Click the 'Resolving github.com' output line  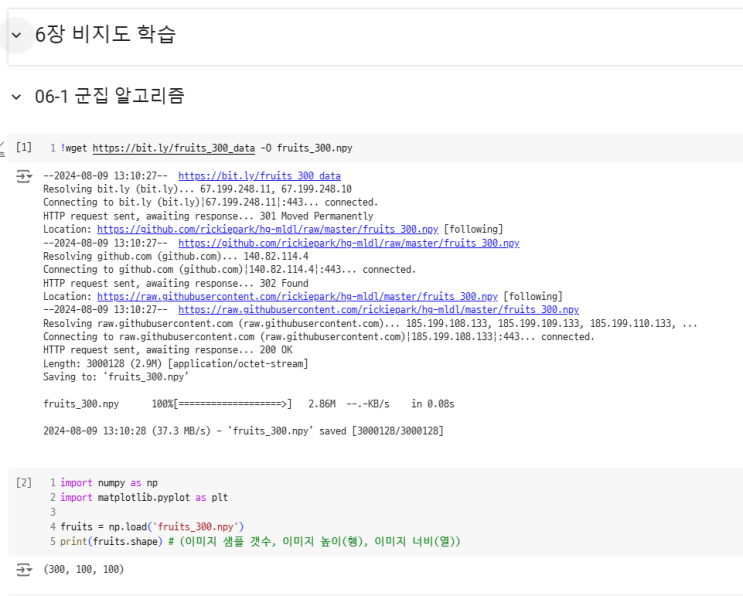[x=176, y=256]
